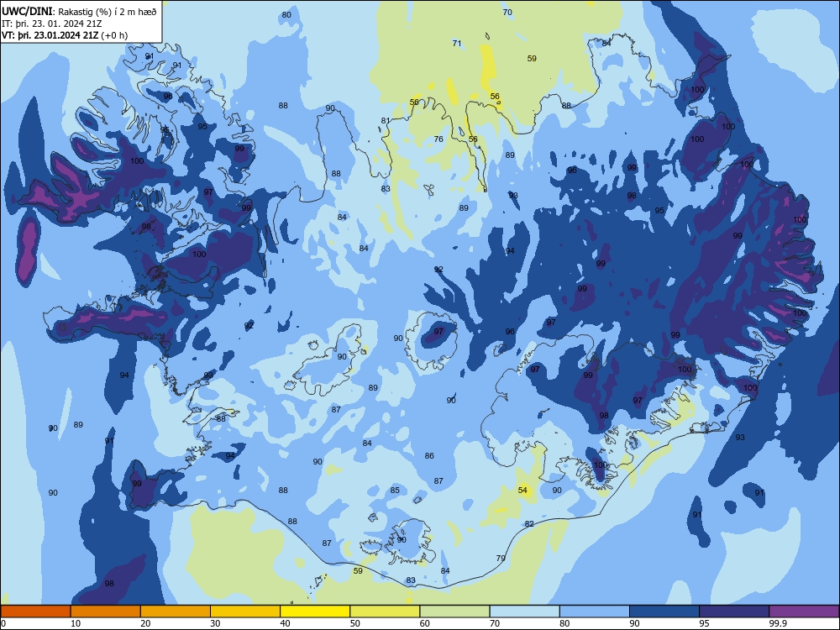This screenshot has width=840, height=630.
Task: Click the '86' humidity value on the map
Action: click(x=429, y=456)
